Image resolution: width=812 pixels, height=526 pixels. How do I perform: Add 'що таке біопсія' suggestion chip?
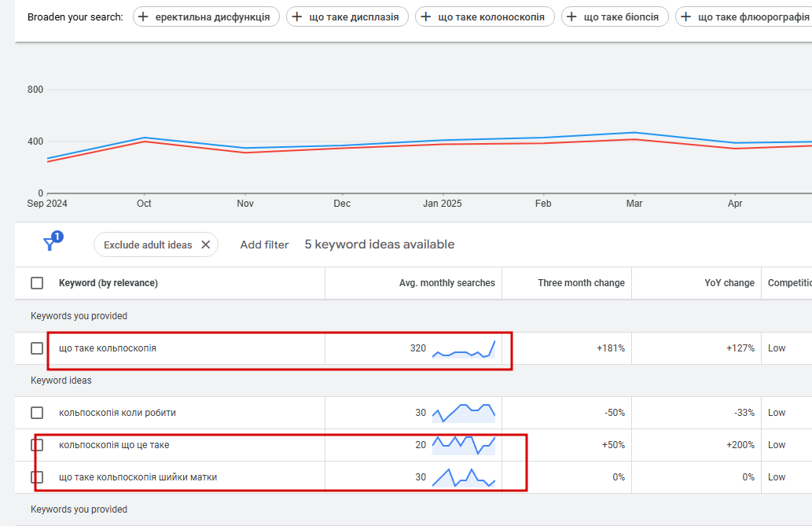[615, 17]
